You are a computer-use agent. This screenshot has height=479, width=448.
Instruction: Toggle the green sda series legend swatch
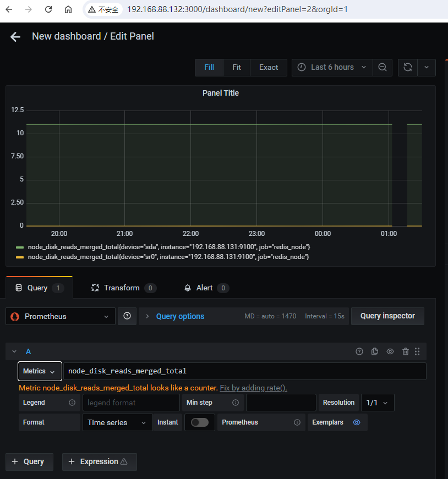[x=20, y=247]
